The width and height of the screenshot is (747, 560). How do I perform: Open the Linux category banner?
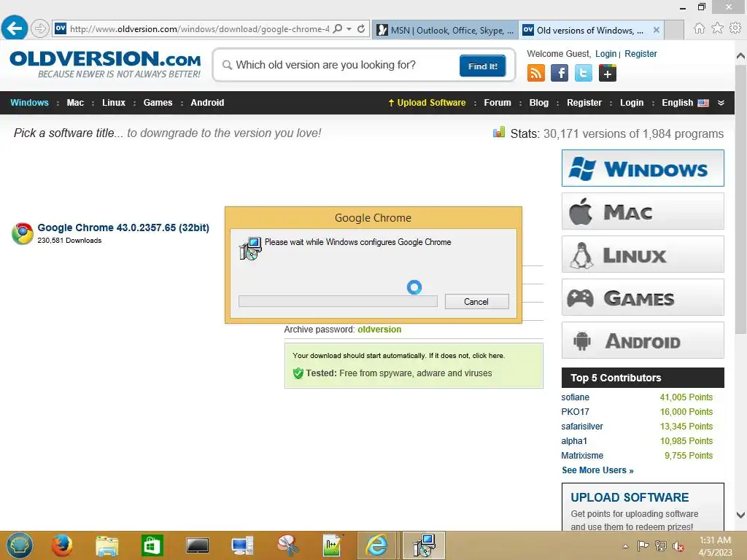tap(643, 254)
